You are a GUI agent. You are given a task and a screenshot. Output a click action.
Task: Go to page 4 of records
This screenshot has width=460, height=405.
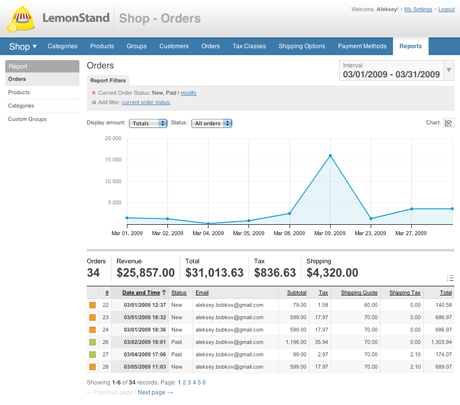tap(194, 382)
